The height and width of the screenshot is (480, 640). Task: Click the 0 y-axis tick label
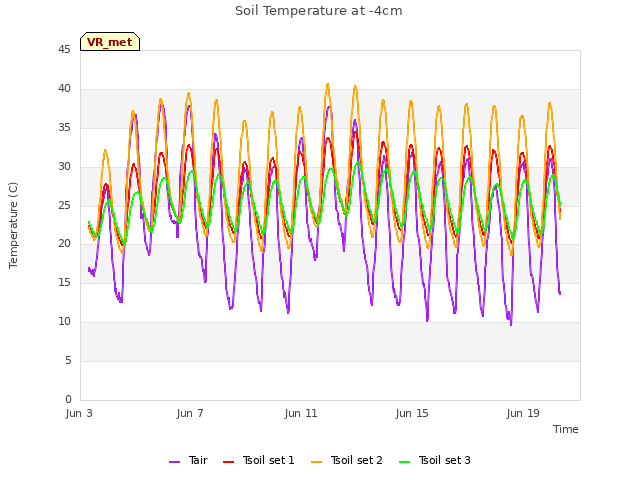[x=68, y=399]
